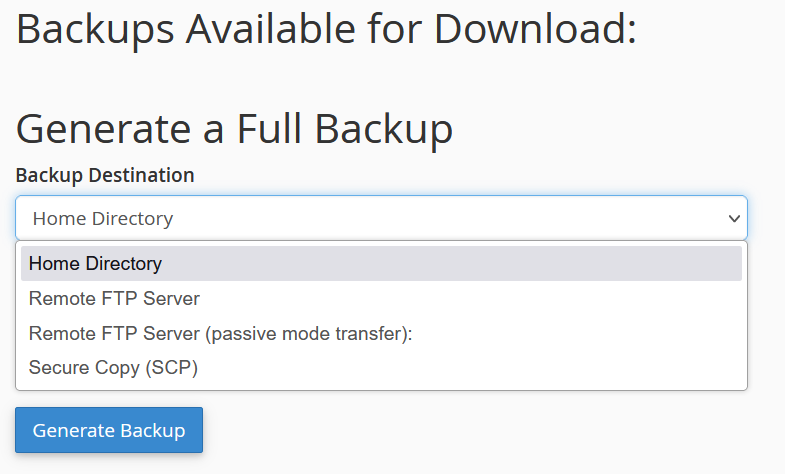Click the selected Home Directory value field
The width and height of the screenshot is (785, 474).
(102, 218)
